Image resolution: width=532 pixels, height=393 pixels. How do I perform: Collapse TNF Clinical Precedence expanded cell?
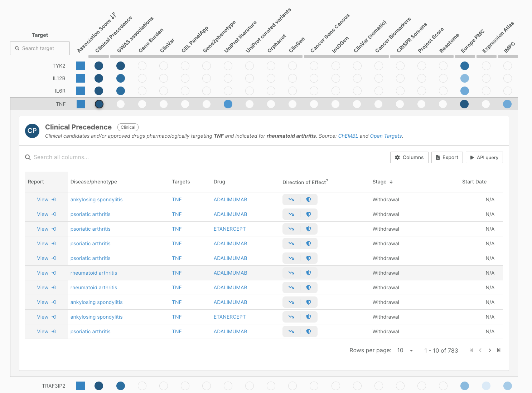[x=99, y=104]
